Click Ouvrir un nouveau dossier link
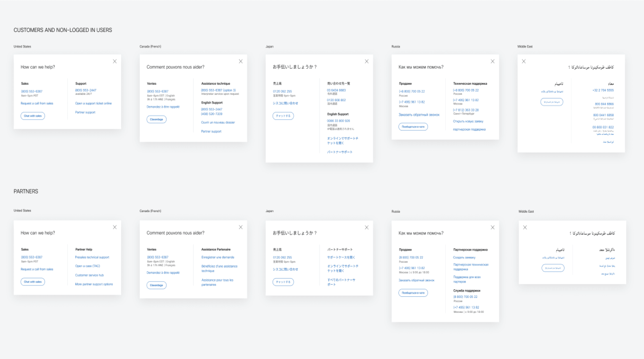The width and height of the screenshot is (644, 359). coord(218,123)
